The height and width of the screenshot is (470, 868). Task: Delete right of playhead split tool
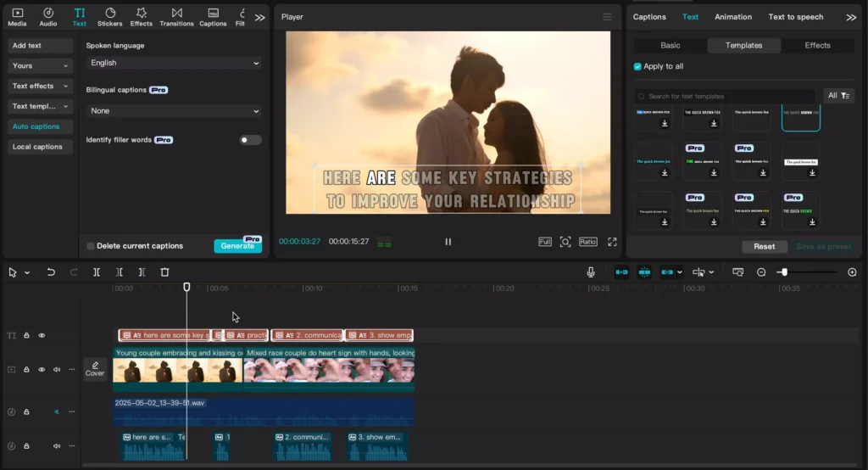tap(142, 272)
